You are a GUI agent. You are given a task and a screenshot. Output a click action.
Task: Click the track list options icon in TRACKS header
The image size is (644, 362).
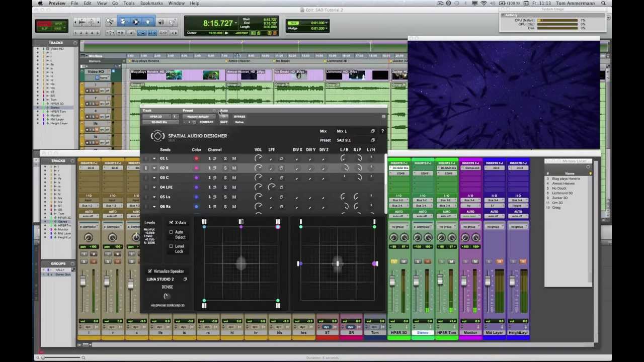(75, 43)
